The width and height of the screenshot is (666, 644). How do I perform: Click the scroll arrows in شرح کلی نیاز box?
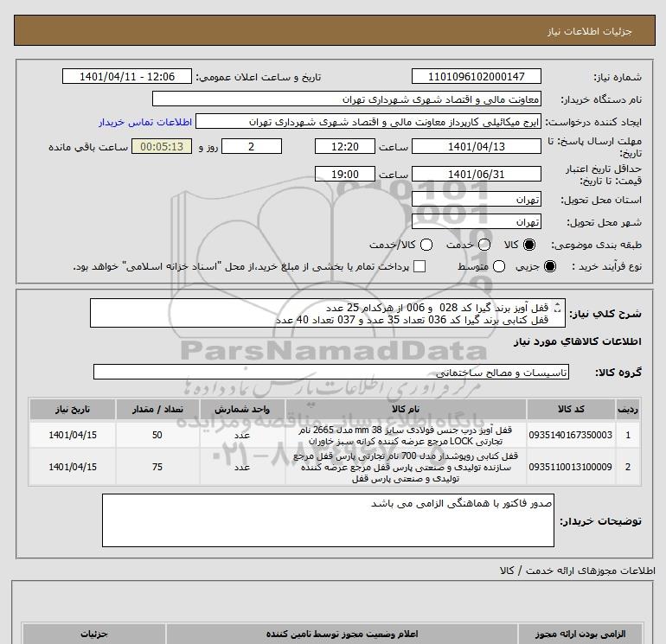point(558,308)
